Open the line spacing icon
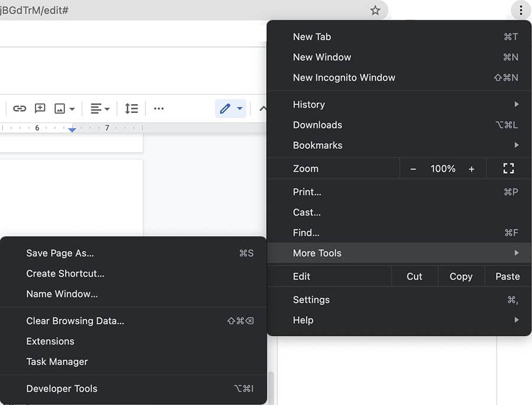Viewport: 532px width, 405px height. pyautogui.click(x=131, y=109)
